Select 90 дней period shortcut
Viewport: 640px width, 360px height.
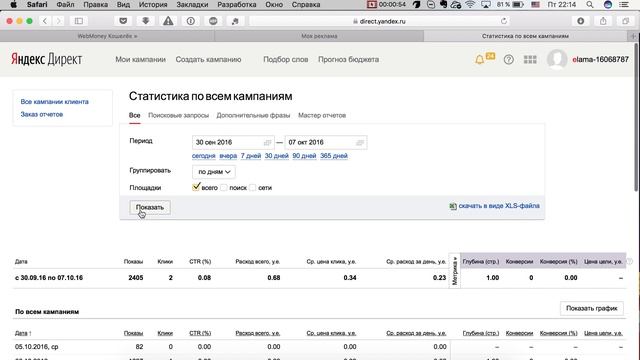(x=304, y=156)
